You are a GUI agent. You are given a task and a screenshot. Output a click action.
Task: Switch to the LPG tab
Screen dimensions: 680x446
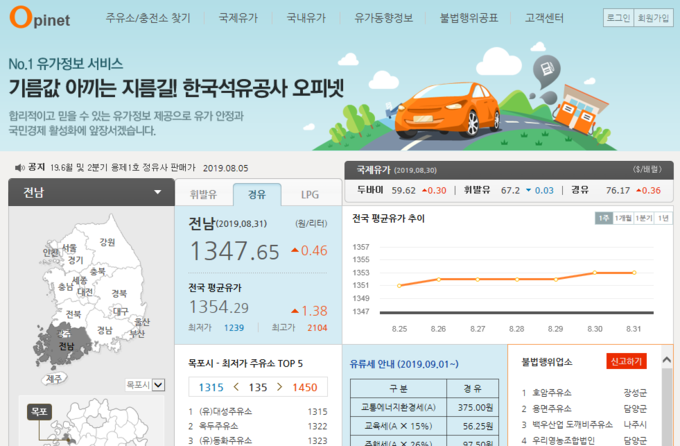click(x=310, y=194)
